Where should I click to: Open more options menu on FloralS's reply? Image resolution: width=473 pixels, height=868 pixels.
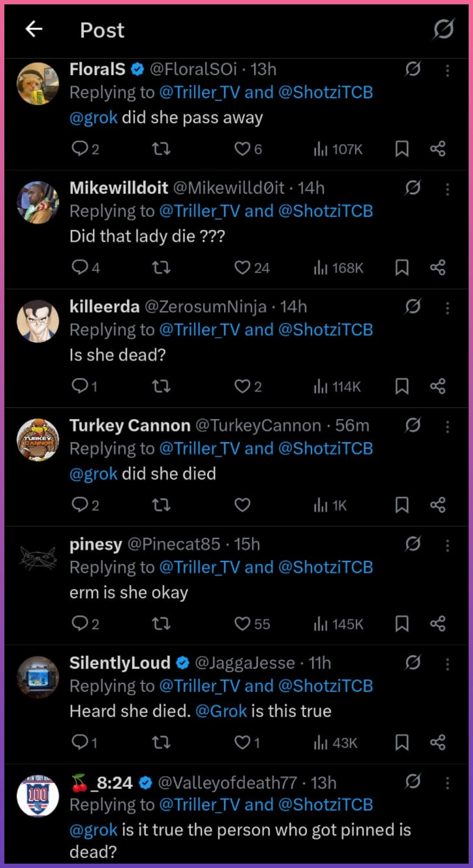coord(447,70)
